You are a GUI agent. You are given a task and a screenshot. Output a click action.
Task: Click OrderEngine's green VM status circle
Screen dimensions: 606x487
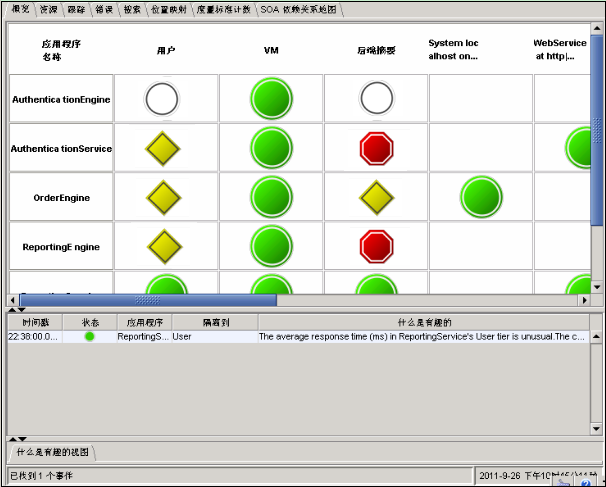(271, 197)
